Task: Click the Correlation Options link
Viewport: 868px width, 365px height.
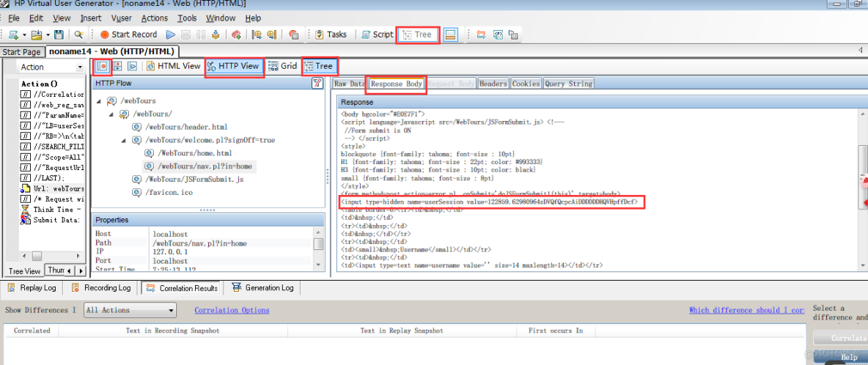Action: pos(232,310)
